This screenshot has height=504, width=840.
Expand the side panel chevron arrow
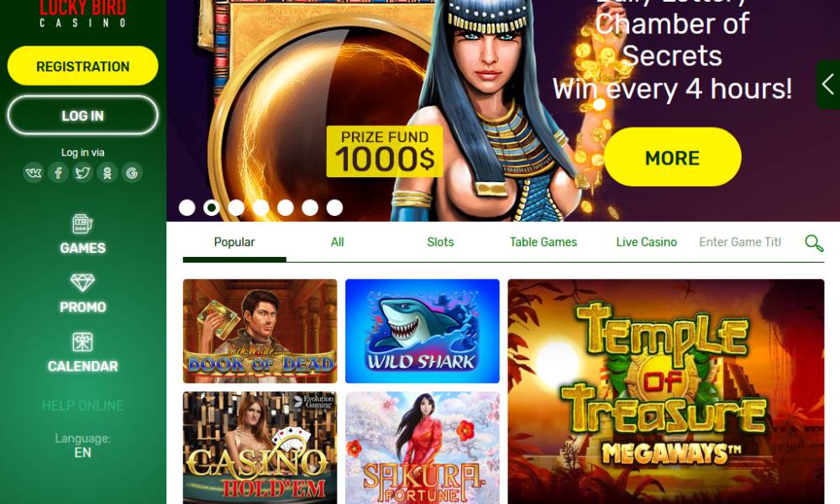(828, 85)
